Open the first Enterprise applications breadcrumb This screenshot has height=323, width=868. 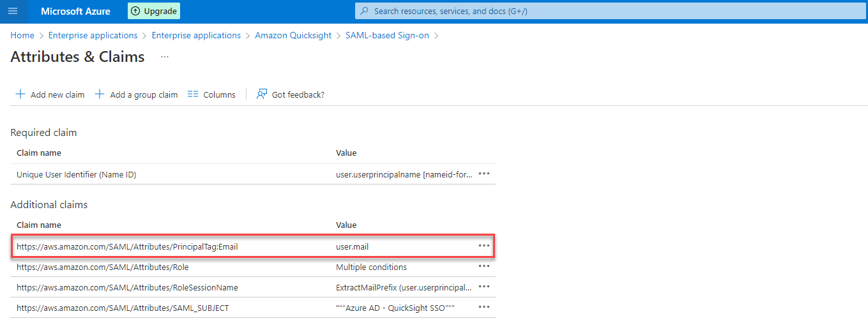(93, 35)
